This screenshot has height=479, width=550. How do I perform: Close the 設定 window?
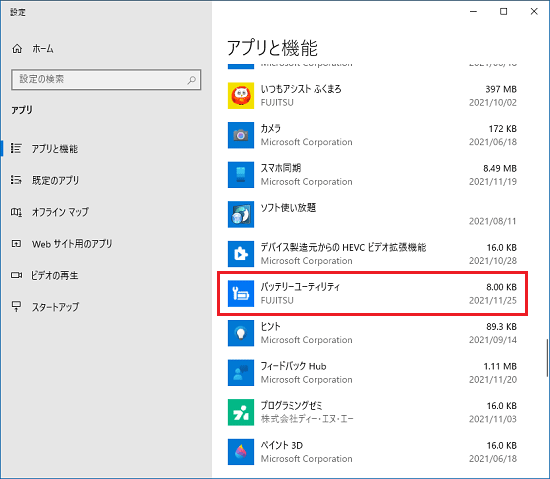tap(534, 12)
